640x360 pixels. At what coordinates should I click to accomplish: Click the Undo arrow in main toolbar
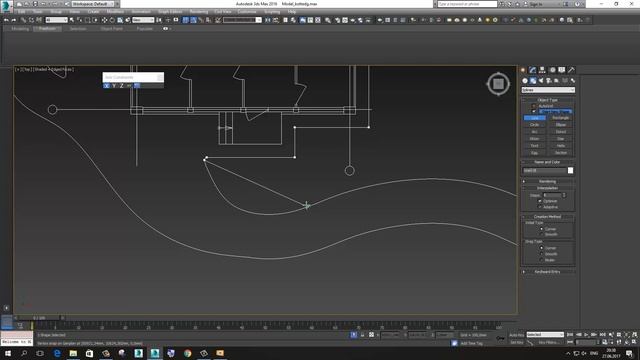click(x=6, y=20)
